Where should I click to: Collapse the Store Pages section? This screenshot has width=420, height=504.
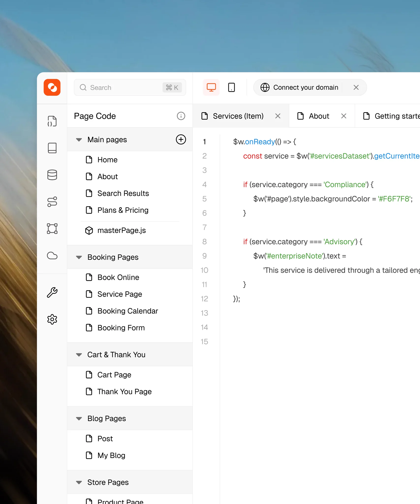(x=79, y=483)
